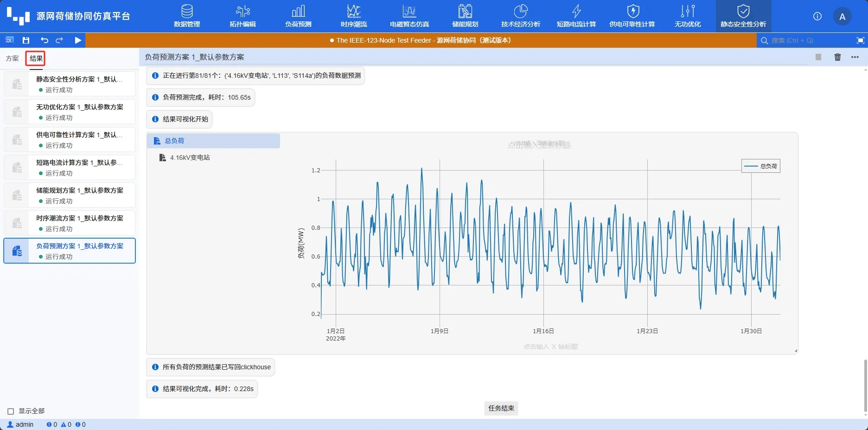Screen dimensions: 868x430
Task: Open the 数据管理 data management module
Action: [x=187, y=16]
